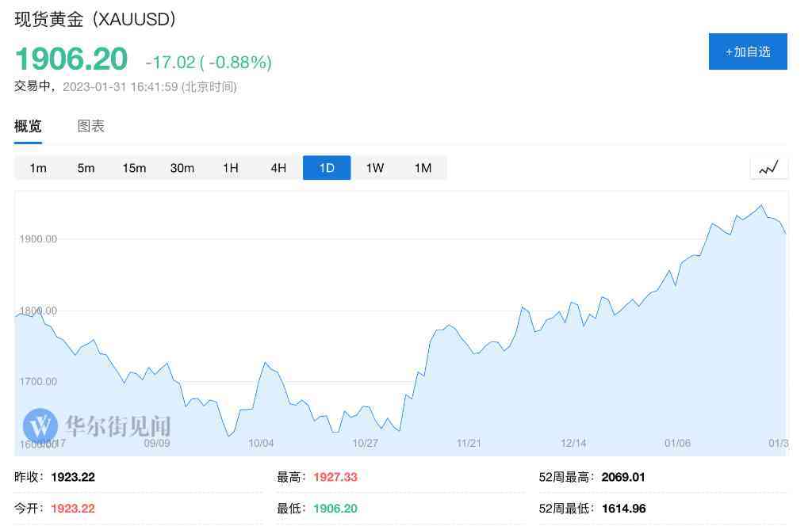Click the line chart style icon

coord(768,167)
